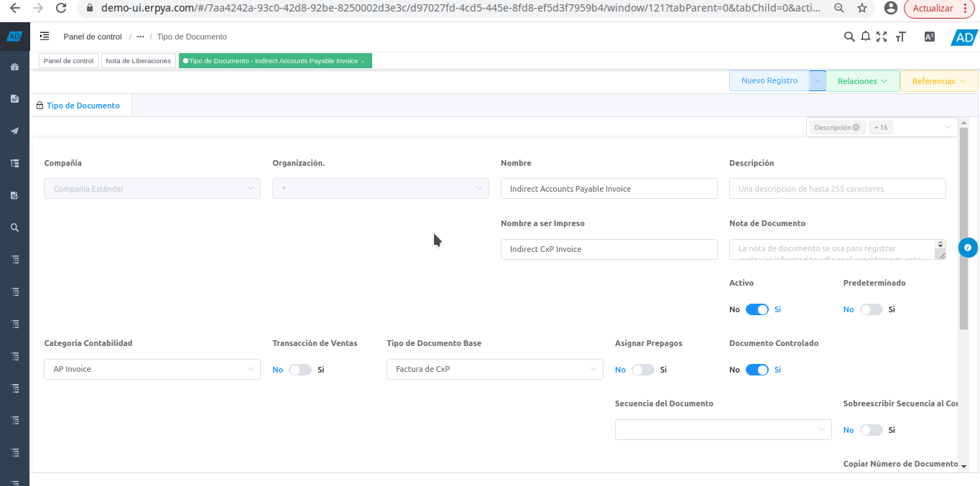Expand the Tipo de Documento Base dropdown
The image size is (980, 486).
pos(494,369)
